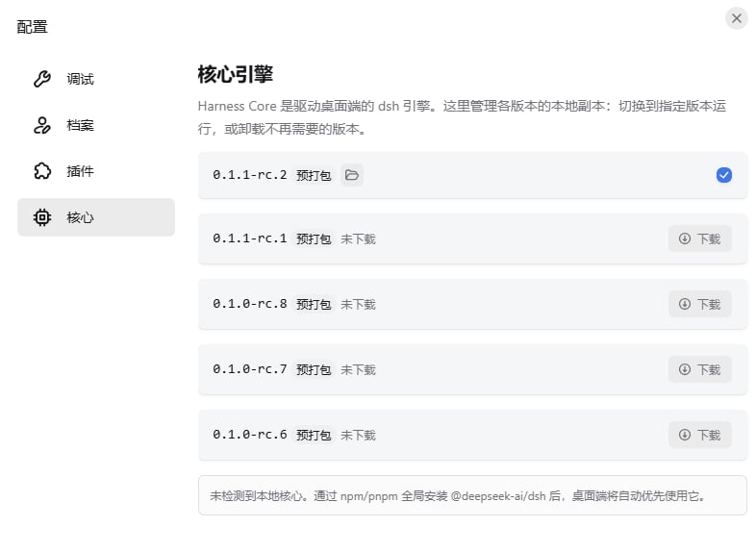Click the 未检测到本地核心 notice box

pos(472,495)
